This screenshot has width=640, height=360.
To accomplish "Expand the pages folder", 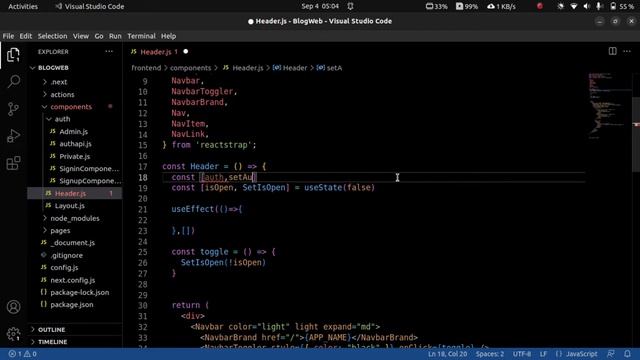I will click(60, 231).
